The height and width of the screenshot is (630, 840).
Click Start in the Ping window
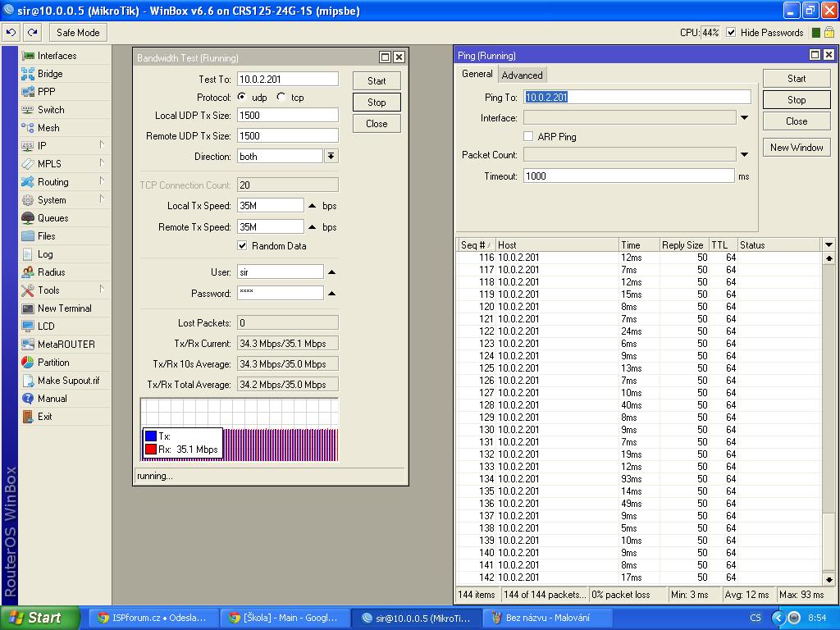(797, 79)
